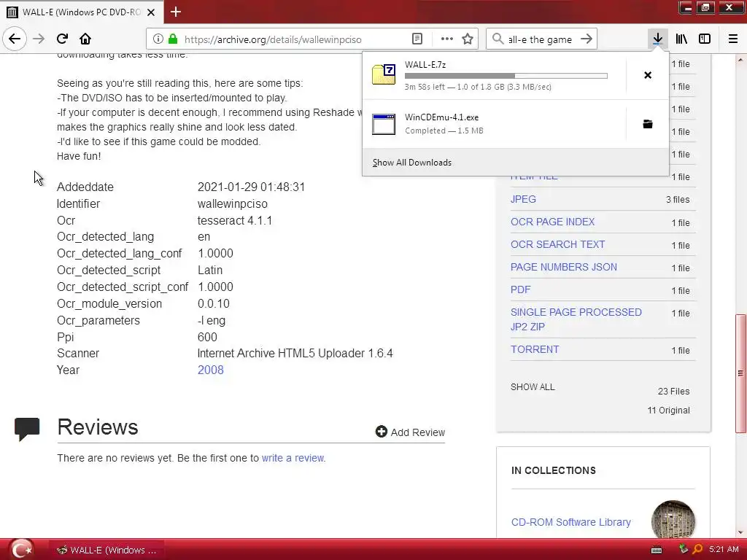Click the 'Internet Archive HTML5 Uploader 1.6.4' text

point(295,354)
